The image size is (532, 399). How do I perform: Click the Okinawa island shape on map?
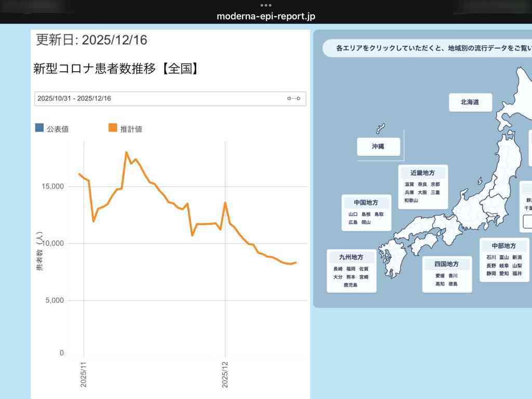coord(380,129)
